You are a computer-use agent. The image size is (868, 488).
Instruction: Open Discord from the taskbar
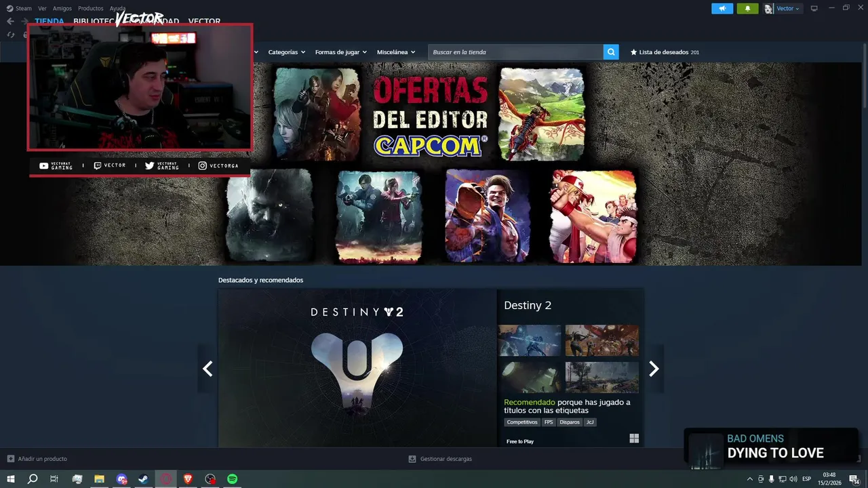[x=121, y=479]
